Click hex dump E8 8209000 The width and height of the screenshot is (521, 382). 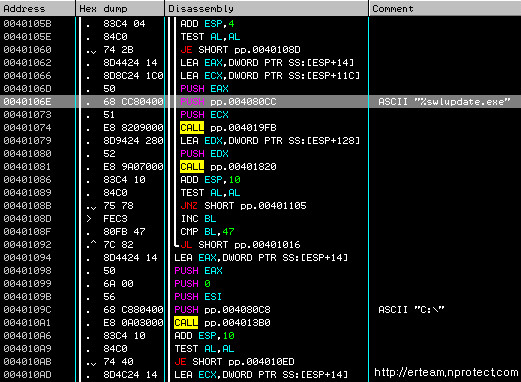click(133, 128)
